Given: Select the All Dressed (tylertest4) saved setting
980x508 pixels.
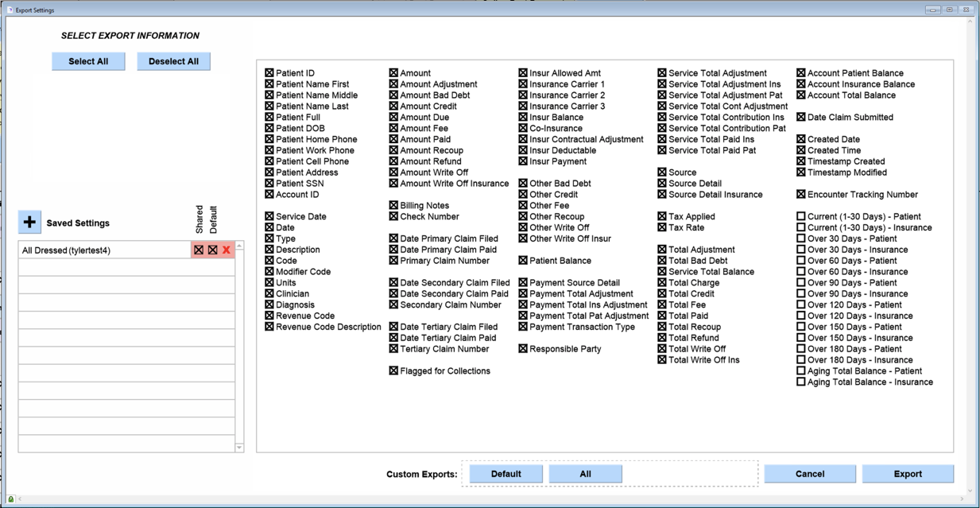Looking at the screenshot, I should tap(103, 250).
